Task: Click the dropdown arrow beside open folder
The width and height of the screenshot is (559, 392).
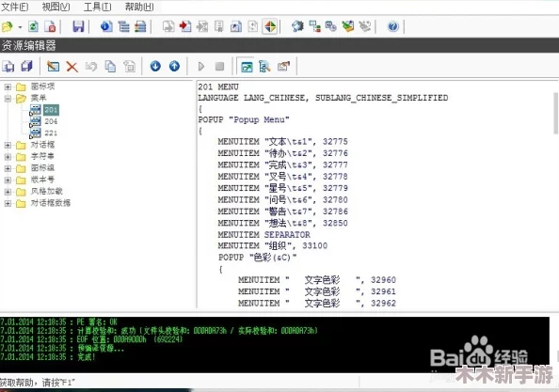Action: coord(20,27)
